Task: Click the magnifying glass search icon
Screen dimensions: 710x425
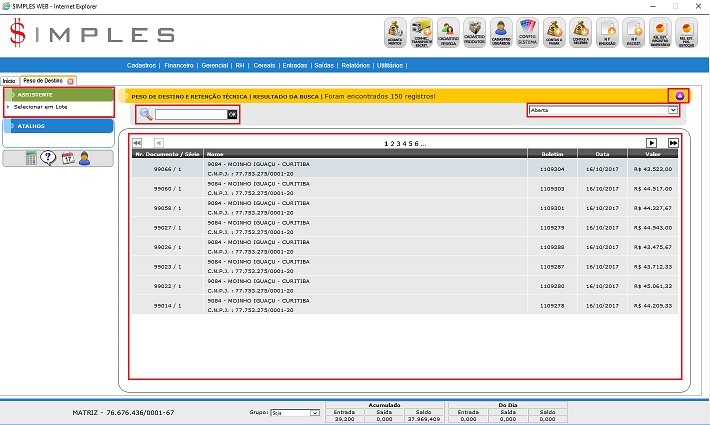Action: point(146,115)
